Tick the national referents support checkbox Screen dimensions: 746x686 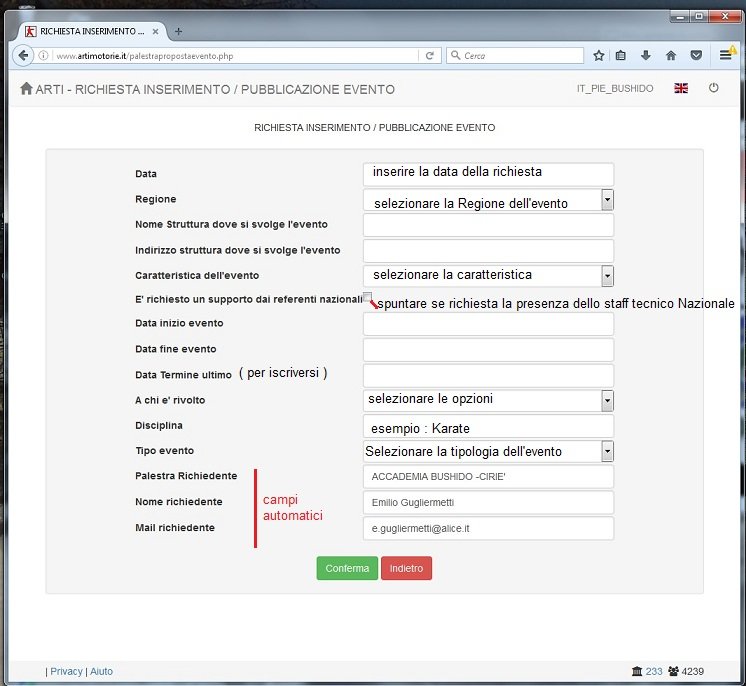coord(368,298)
